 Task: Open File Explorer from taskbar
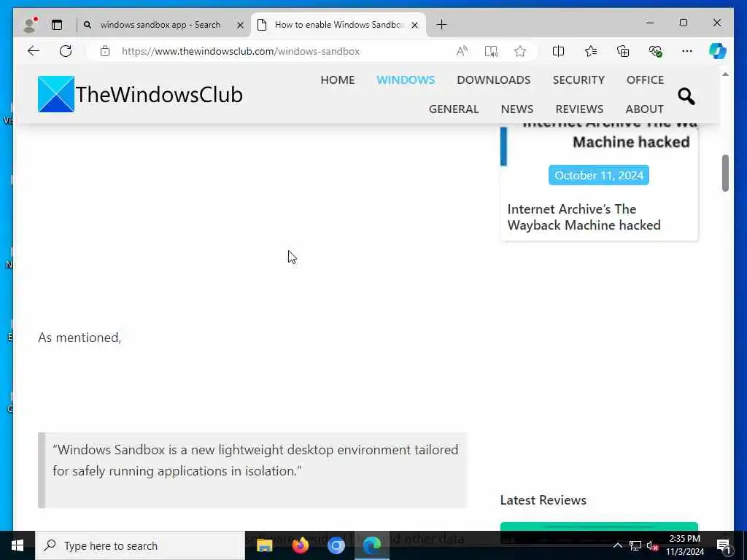tap(264, 545)
